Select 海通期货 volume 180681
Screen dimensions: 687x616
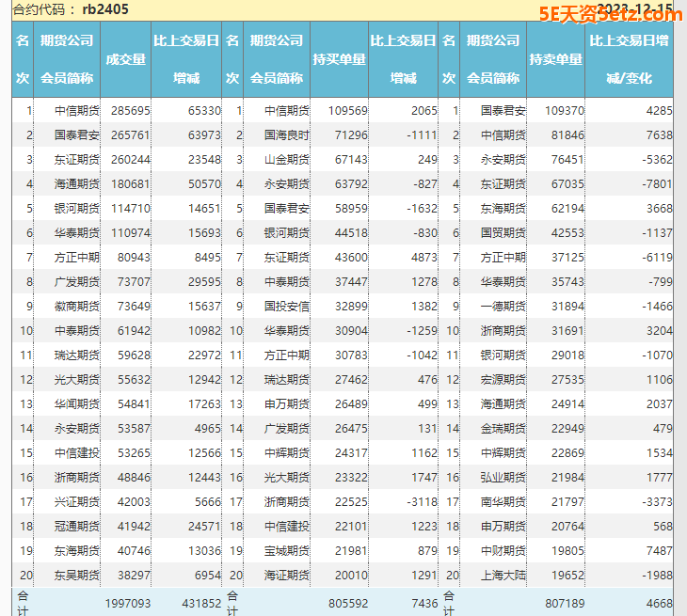coord(131,184)
